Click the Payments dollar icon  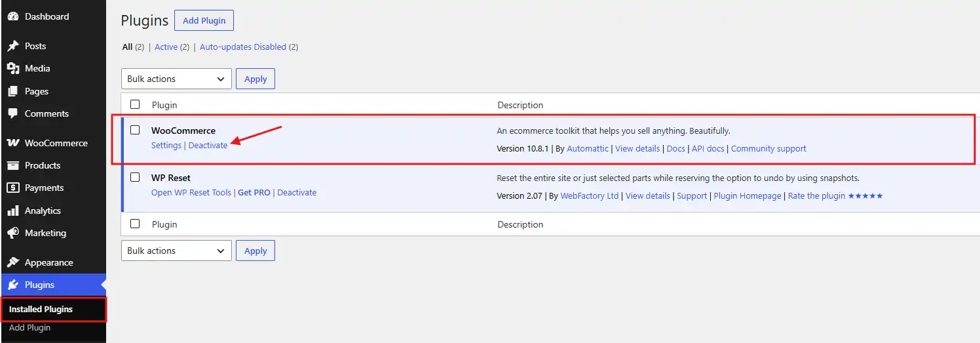coord(12,188)
